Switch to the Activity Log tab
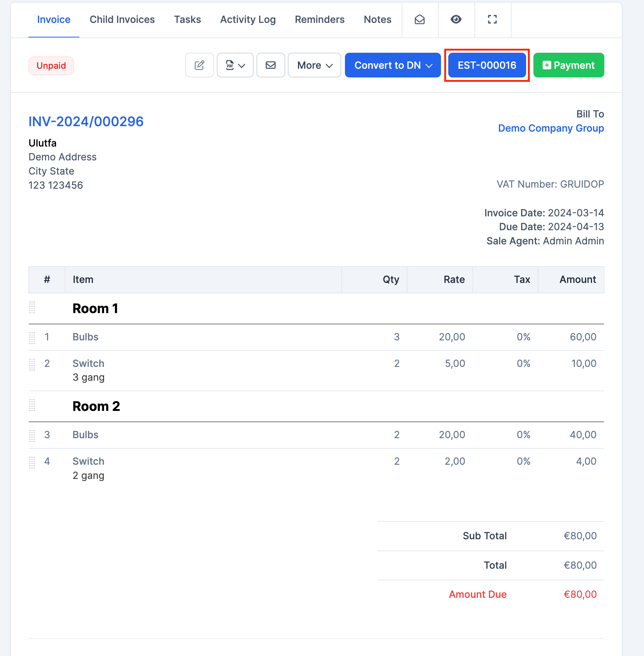This screenshot has height=656, width=644. coord(248,20)
